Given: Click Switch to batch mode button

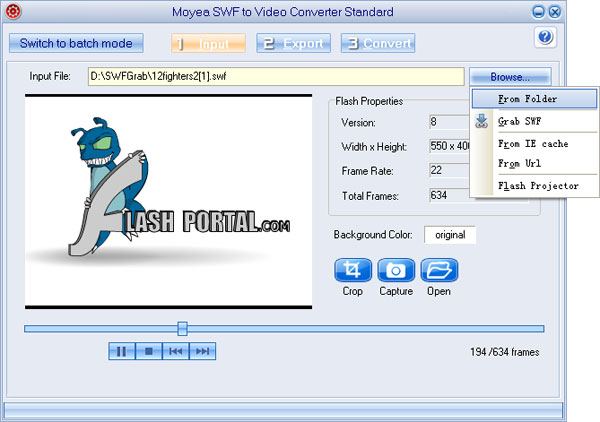Looking at the screenshot, I should pos(76,43).
